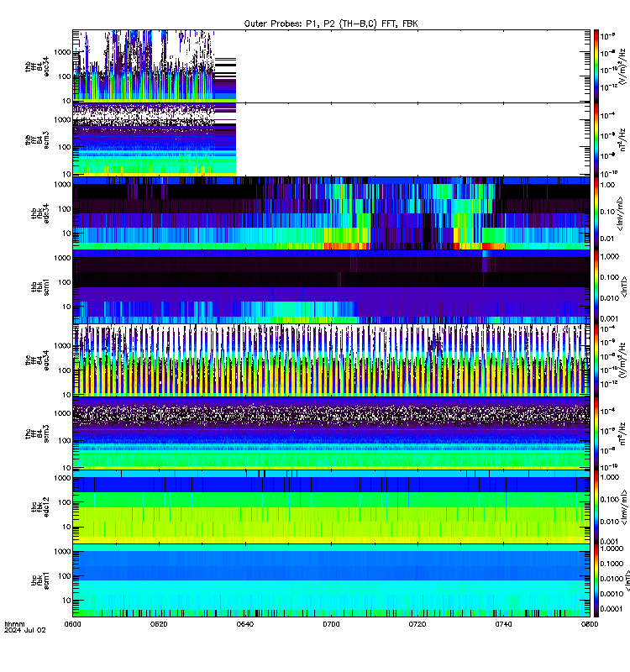Click the blank data gap in thb fff eac34 panel
Screen dimensions: 630x672
(x=412, y=66)
